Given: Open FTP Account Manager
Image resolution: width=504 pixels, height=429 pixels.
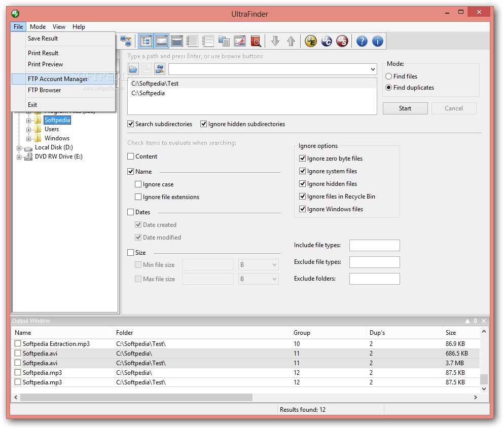Looking at the screenshot, I should tap(63, 79).
